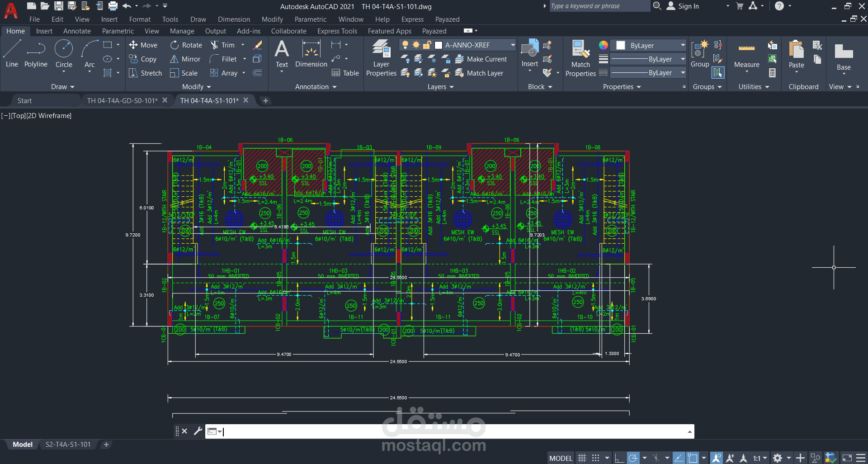Select the Line drawing tool

(x=12, y=54)
